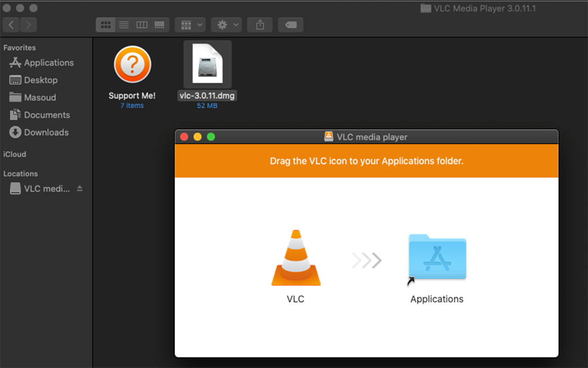Click the 7 items count text

coord(132,106)
